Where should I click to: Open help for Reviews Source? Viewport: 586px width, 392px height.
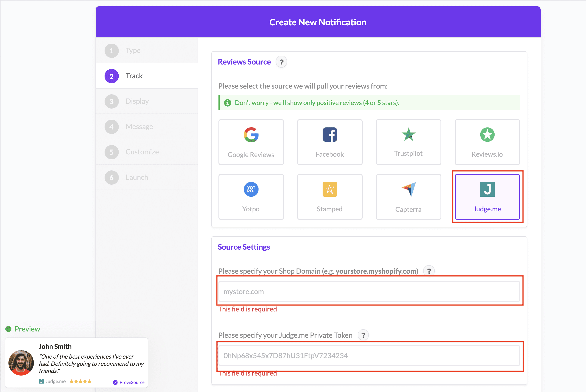pos(281,62)
